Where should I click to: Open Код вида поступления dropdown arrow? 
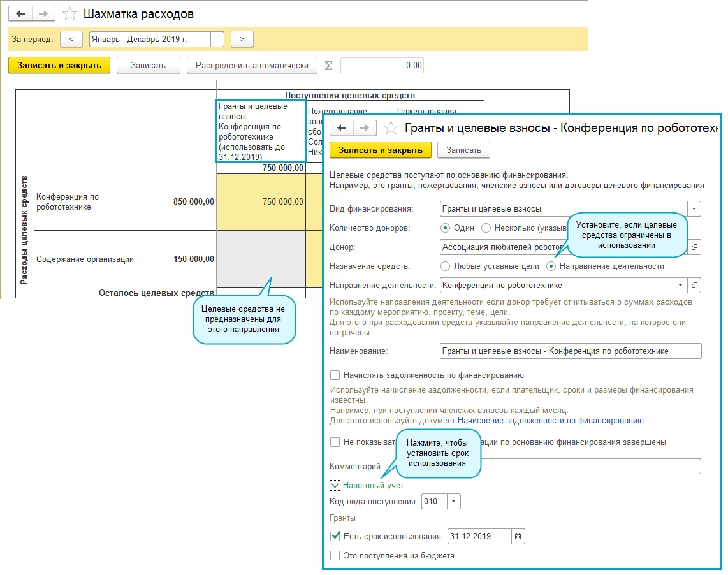[454, 502]
